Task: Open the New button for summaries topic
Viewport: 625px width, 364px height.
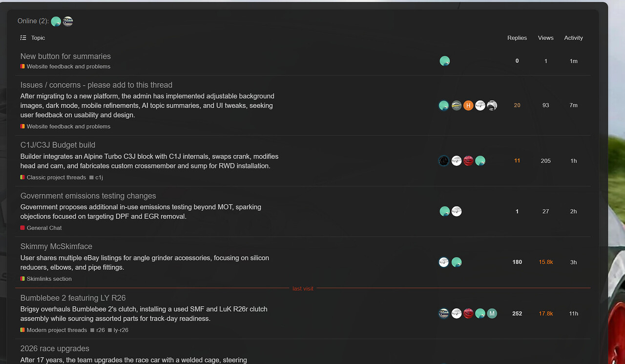Action: coord(65,56)
